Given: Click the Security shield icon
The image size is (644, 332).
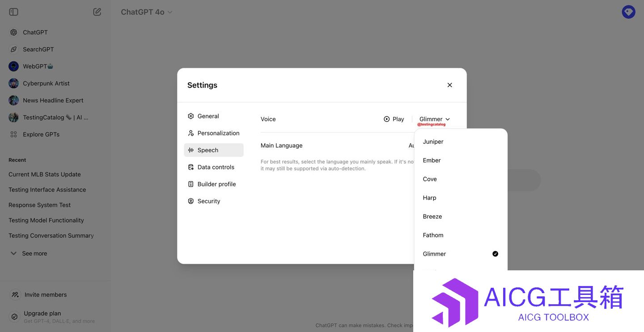Looking at the screenshot, I should [191, 201].
